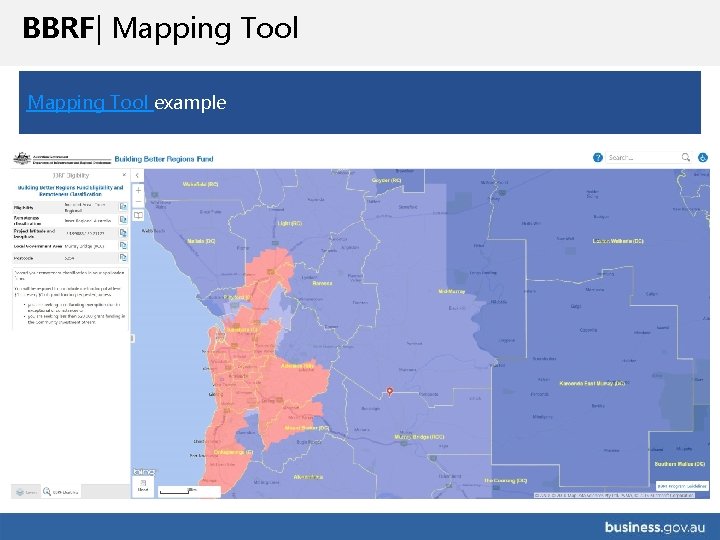The height and width of the screenshot is (540, 720).
Task: Click the Loxton Waikerie (DC) label
Action: [618, 241]
